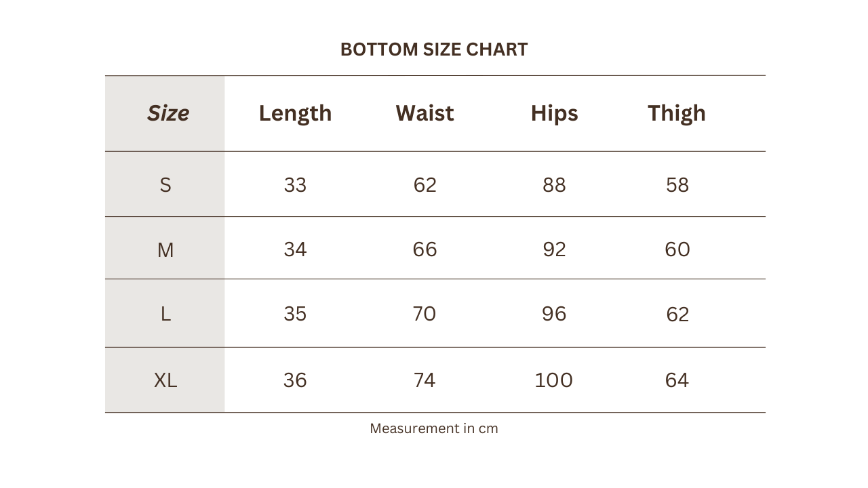
Task: Click the L size row label
Action: click(165, 314)
